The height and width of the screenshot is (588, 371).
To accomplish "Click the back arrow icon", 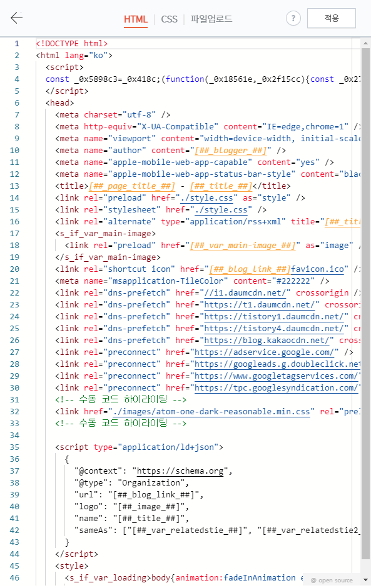I will (16, 17).
